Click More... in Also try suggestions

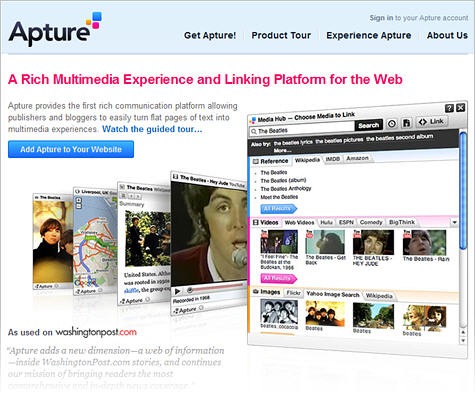(x=282, y=150)
